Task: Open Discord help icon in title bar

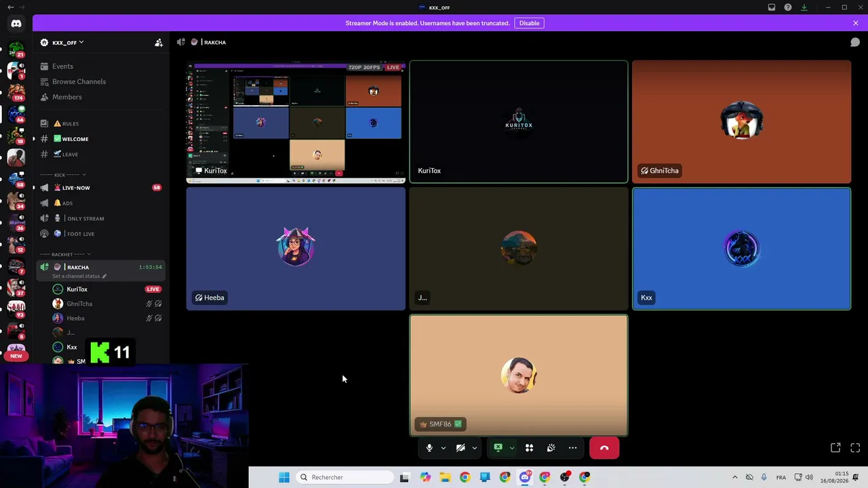Action: [x=788, y=7]
